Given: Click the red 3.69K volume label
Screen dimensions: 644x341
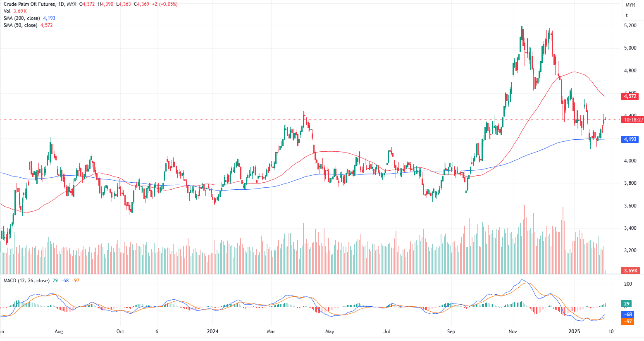Looking at the screenshot, I should click(x=630, y=271).
